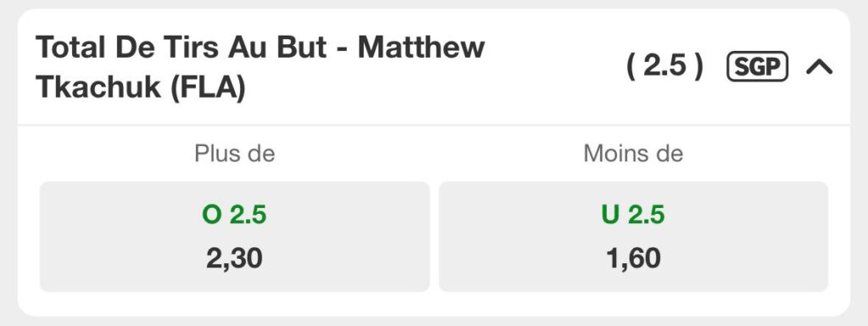The image size is (868, 326).
Task: Click the Tkachuk (FLA) player name text
Action: coord(141,88)
